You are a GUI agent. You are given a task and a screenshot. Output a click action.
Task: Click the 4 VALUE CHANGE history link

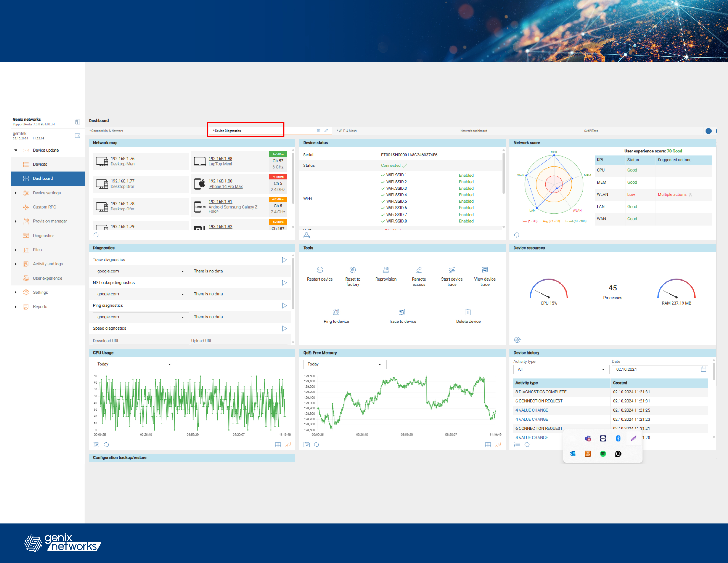pos(531,410)
